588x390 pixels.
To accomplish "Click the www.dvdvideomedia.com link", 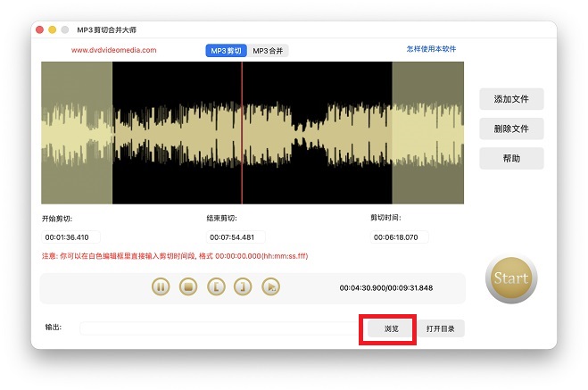I will [113, 51].
